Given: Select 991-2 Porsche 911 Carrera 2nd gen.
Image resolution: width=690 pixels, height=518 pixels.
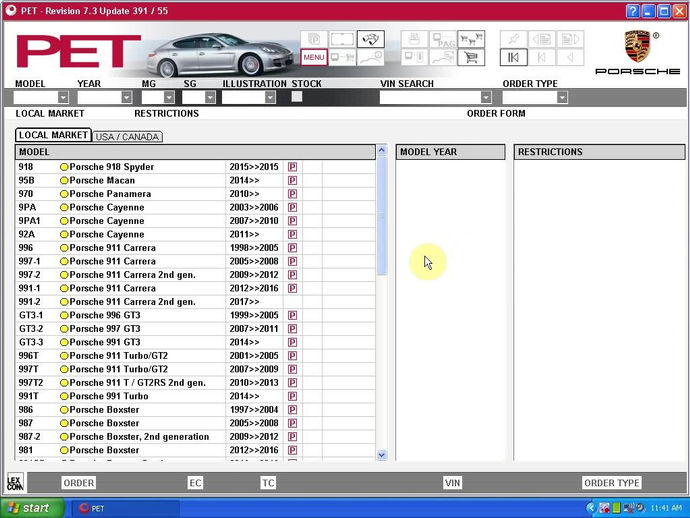Looking at the screenshot, I should (x=195, y=301).
